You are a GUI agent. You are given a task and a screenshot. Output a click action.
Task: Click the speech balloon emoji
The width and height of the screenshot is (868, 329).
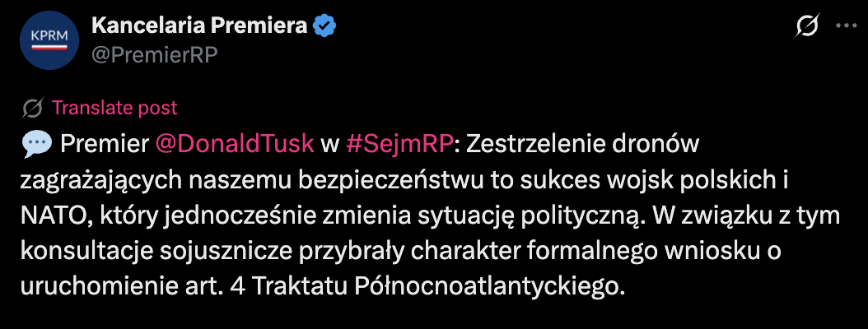tap(37, 145)
